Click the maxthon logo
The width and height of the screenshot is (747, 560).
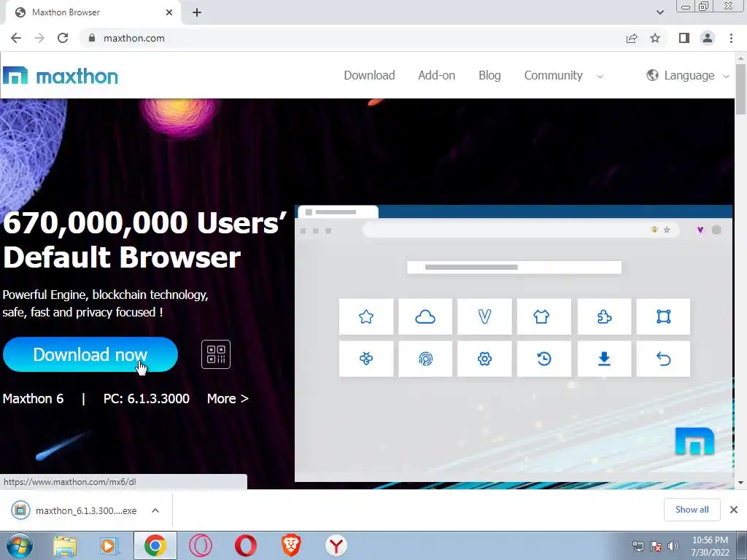[61, 76]
